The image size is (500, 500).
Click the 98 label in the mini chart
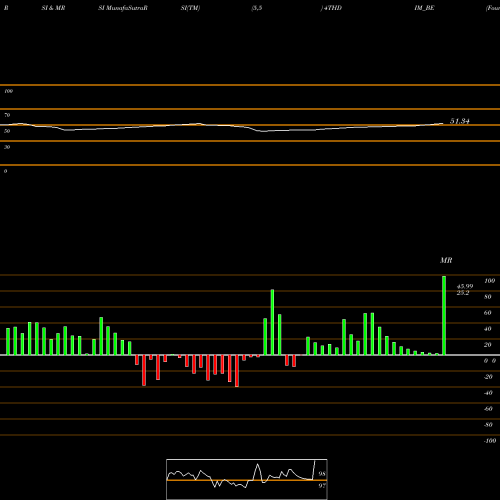pos(322,474)
